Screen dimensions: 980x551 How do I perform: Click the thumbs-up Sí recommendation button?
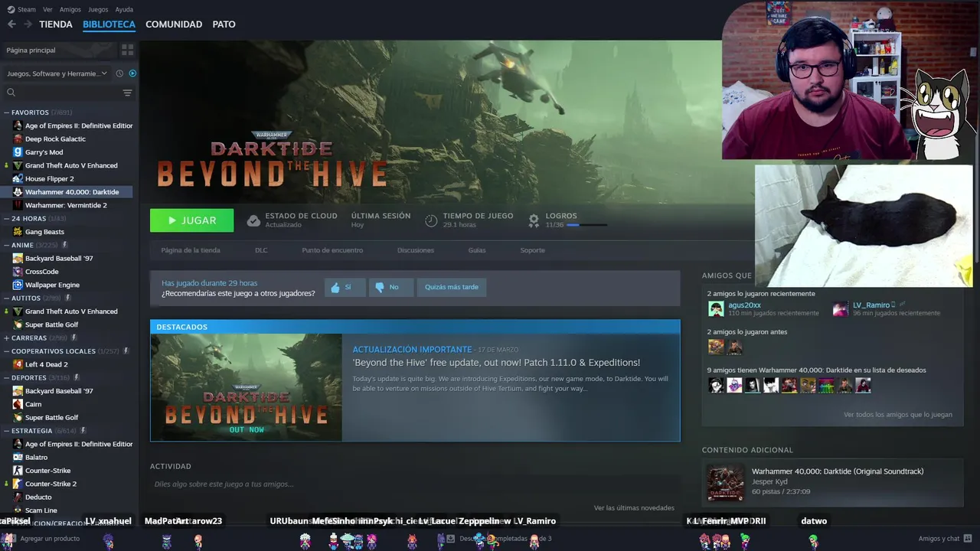click(345, 287)
